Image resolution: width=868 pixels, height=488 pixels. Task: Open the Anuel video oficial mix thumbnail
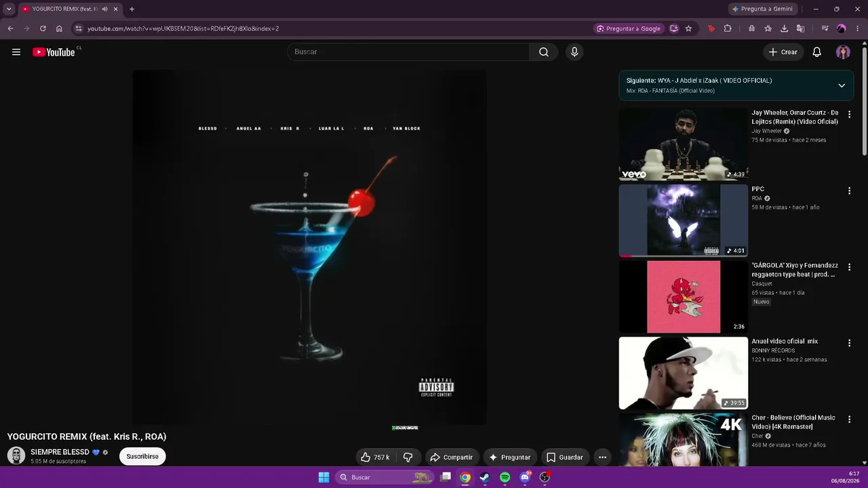684,373
